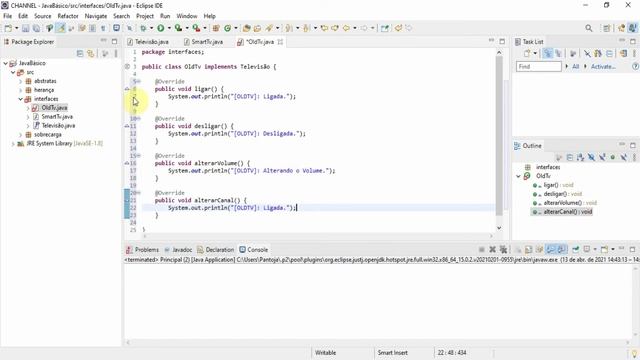640x360 pixels.
Task: Click Collapse All in Package Explorer
Action: [80, 53]
